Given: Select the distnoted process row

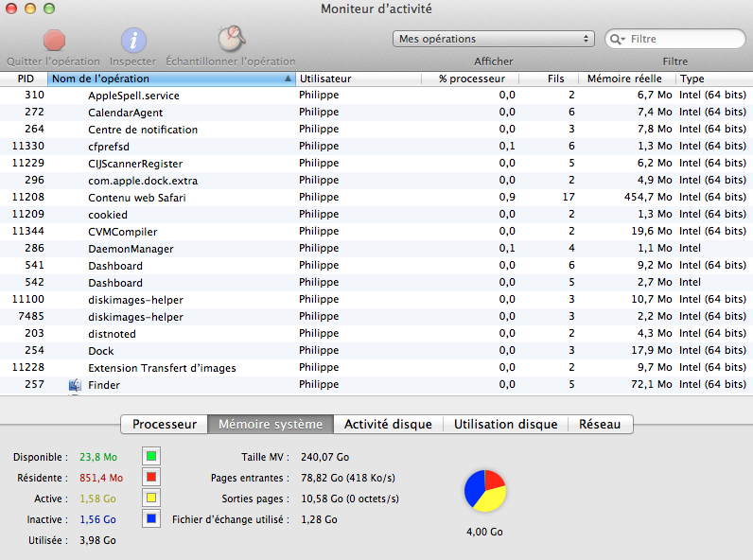Looking at the screenshot, I should coord(376,334).
